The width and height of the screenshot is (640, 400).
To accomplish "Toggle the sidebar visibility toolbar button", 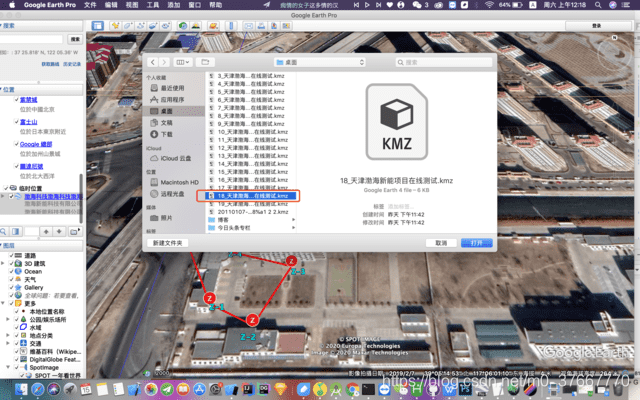I will (x=98, y=26).
